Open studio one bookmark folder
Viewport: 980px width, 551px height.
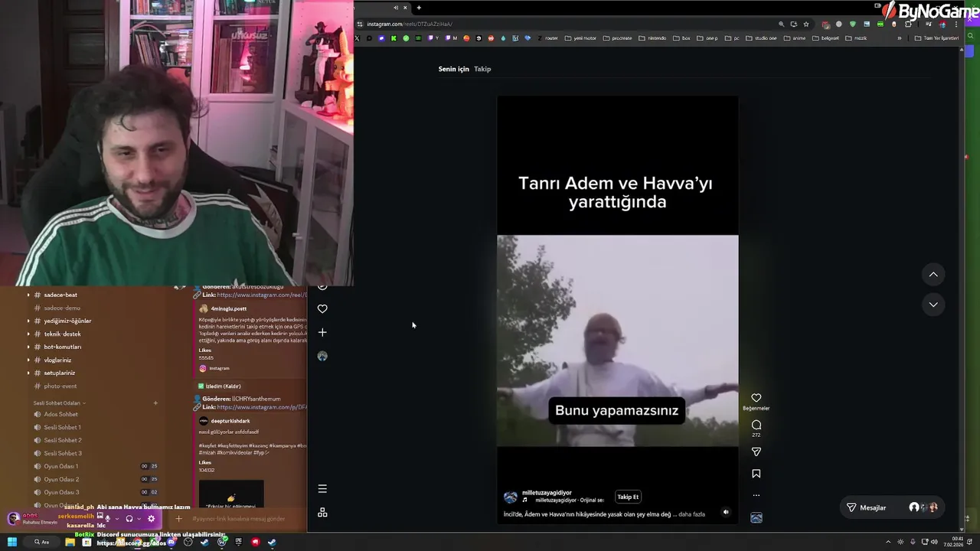coord(761,38)
